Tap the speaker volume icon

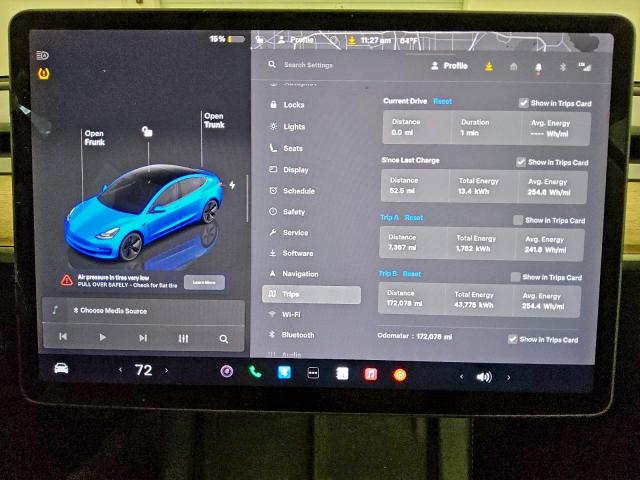pos(484,377)
